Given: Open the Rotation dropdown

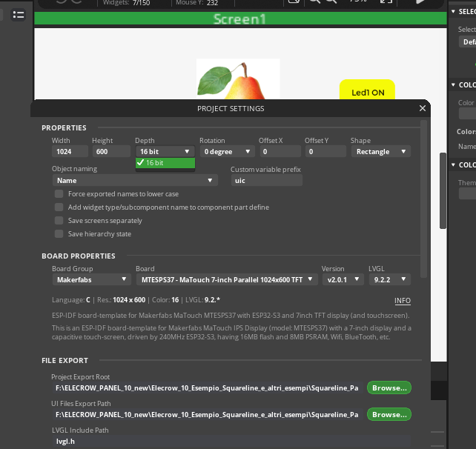Looking at the screenshot, I should (226, 152).
